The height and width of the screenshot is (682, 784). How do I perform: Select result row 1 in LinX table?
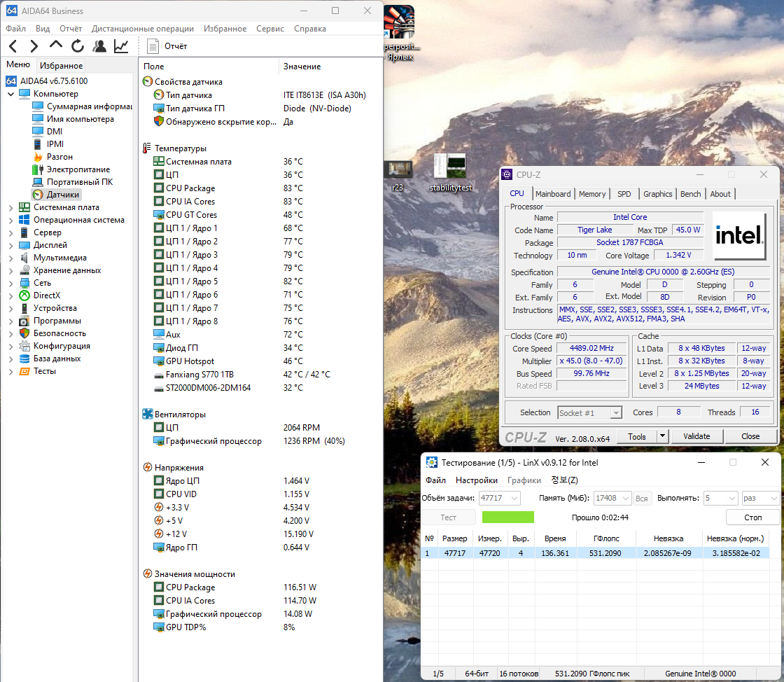(x=594, y=553)
